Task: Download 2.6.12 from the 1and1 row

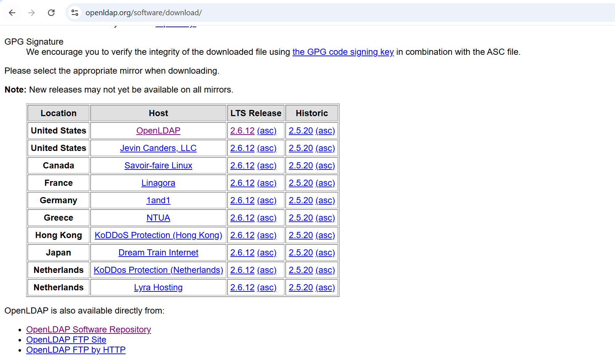Action: 242,200
